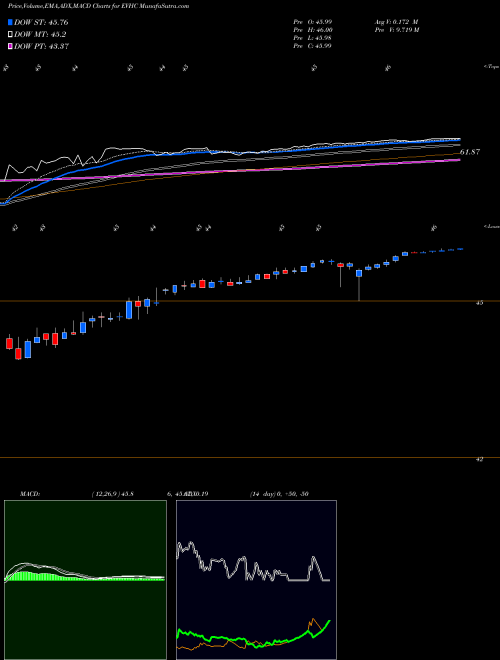
Task: Click the blue DOW ST legend swatch
Action: pos(10,22)
